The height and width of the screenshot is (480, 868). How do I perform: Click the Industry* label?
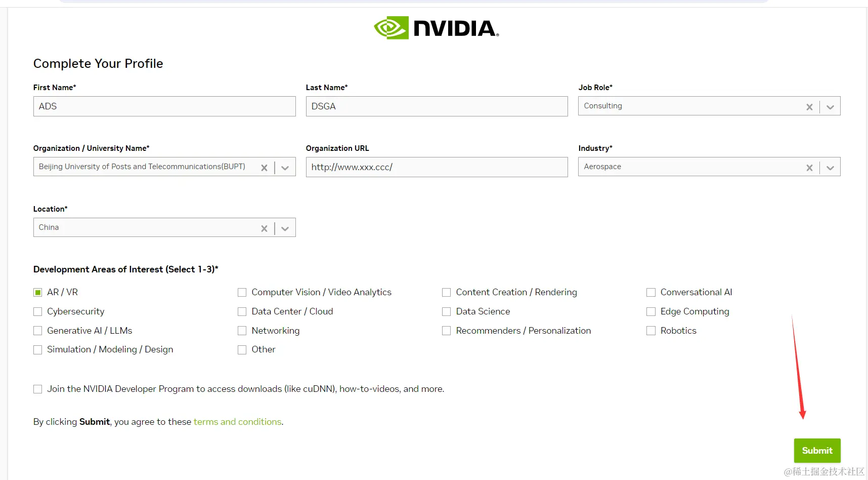(595, 148)
